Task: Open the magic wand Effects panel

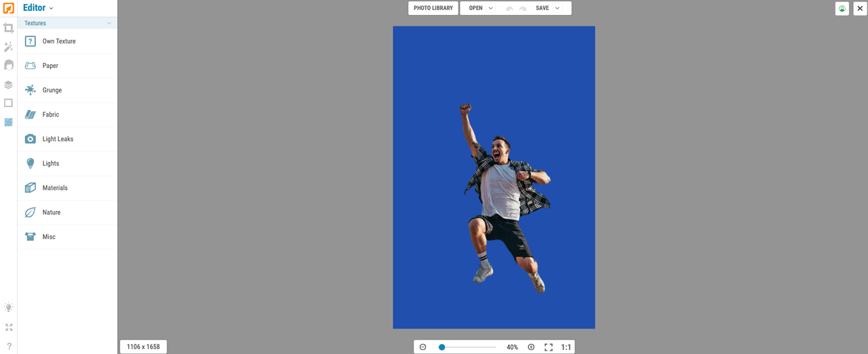Action: point(8,47)
